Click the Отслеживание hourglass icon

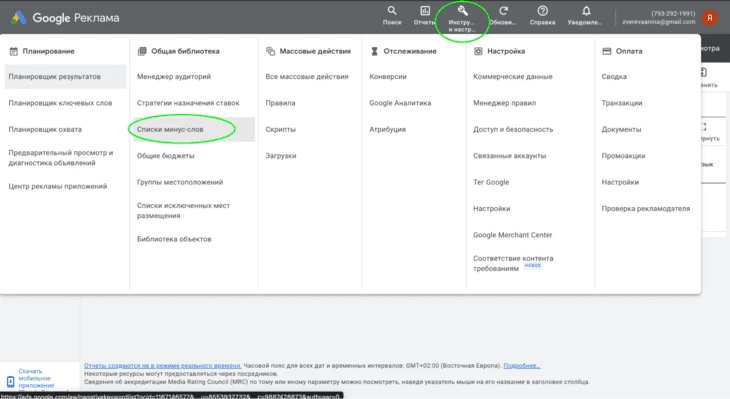pyautogui.click(x=374, y=51)
